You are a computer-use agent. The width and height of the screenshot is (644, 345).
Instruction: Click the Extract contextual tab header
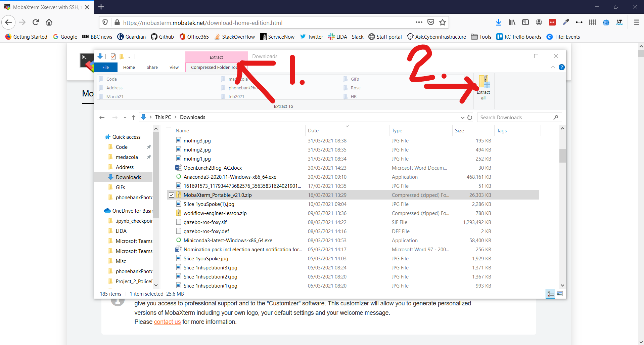(216, 57)
